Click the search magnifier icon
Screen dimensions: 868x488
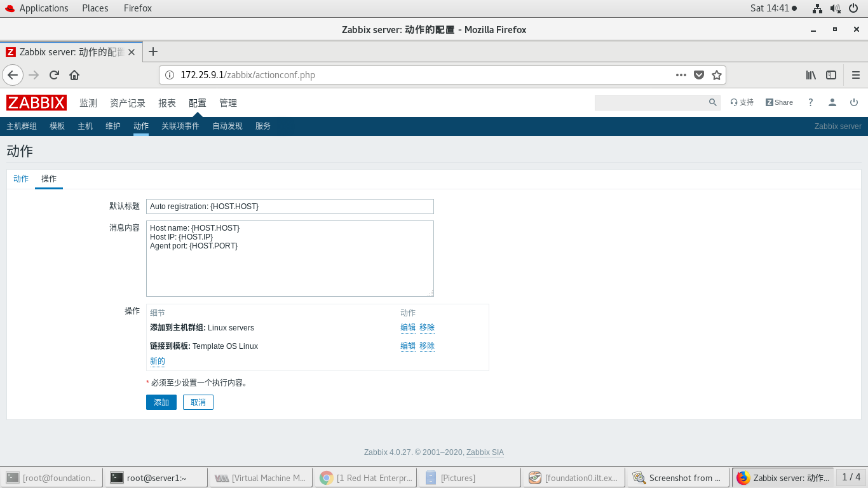click(x=712, y=102)
